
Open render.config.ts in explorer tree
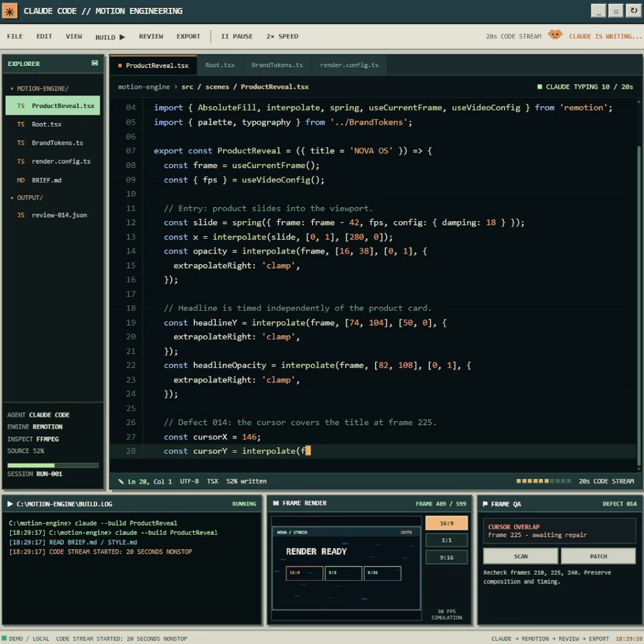52,162
